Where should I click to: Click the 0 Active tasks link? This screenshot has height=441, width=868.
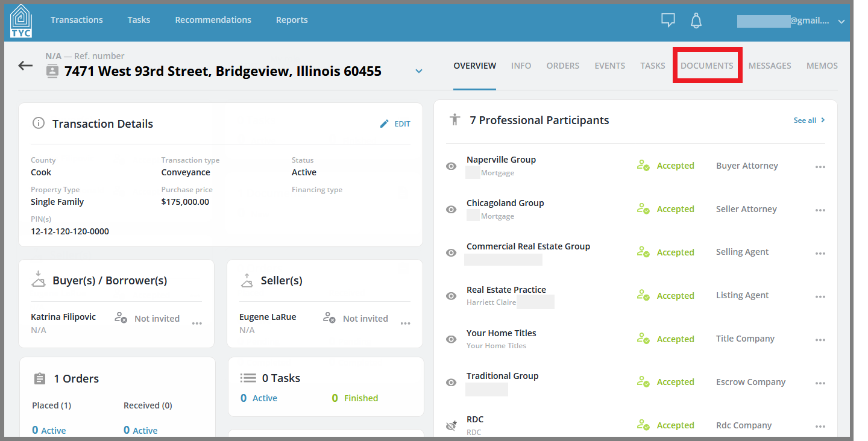point(259,398)
